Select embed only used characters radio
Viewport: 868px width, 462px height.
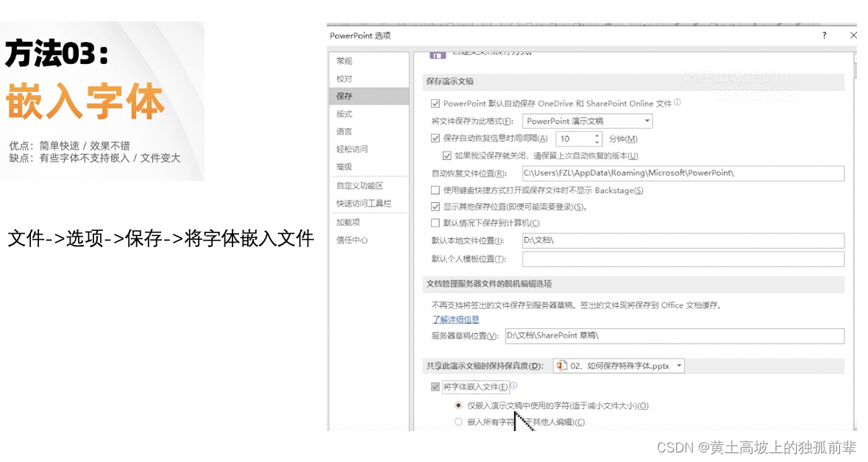[458, 405]
